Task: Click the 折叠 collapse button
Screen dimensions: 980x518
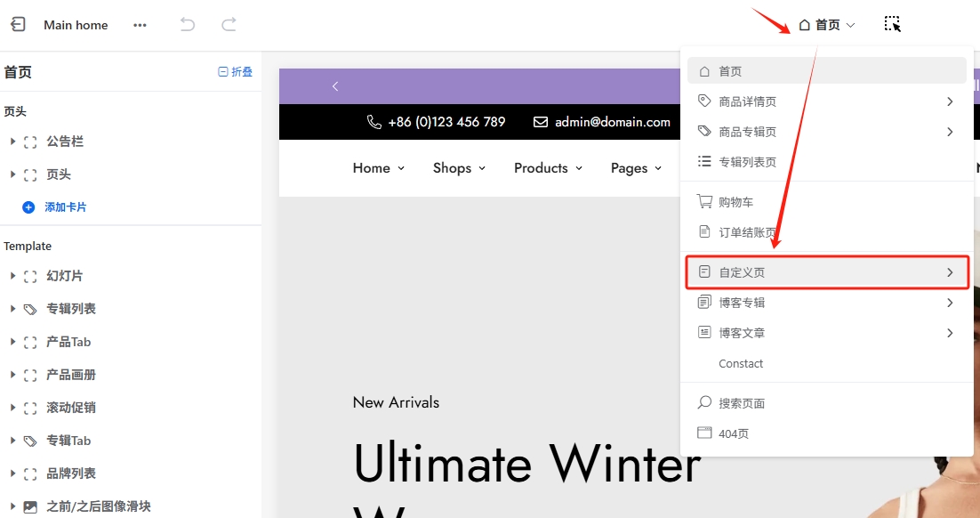Action: click(x=236, y=72)
